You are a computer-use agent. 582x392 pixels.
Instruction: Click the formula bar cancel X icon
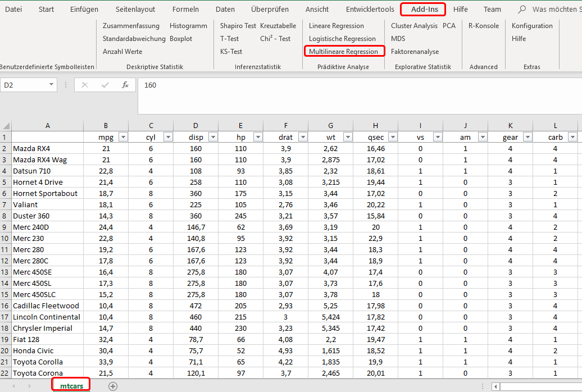[85, 85]
